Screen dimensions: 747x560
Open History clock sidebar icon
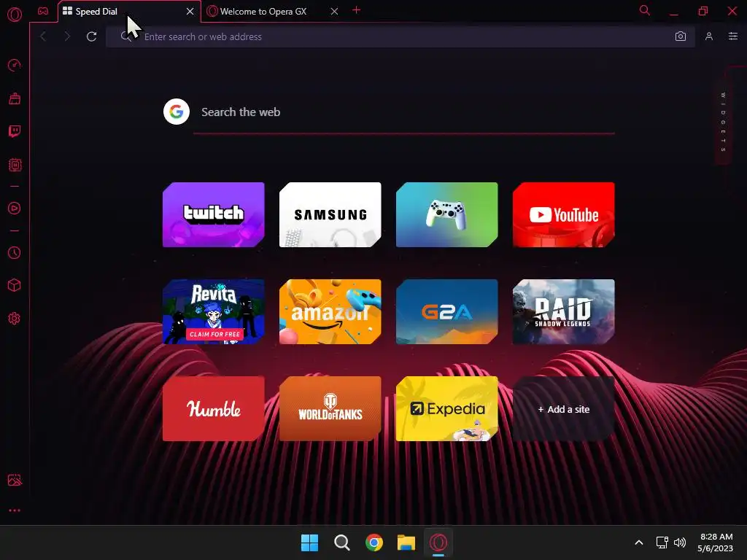[15, 252]
